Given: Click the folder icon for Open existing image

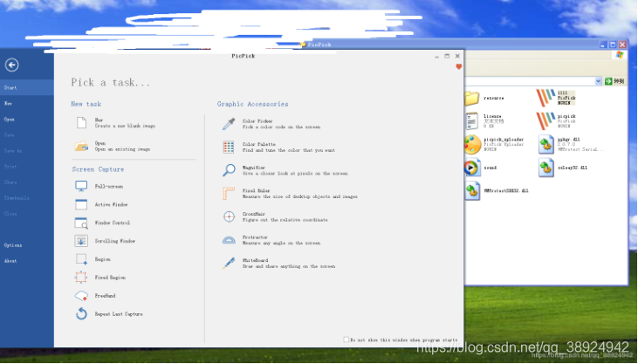Looking at the screenshot, I should click(x=81, y=146).
